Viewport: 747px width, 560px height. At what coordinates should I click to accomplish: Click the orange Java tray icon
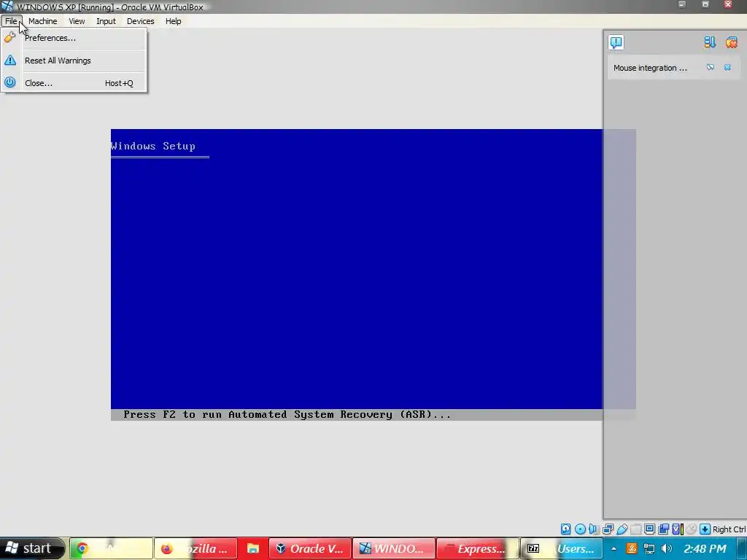point(632,548)
